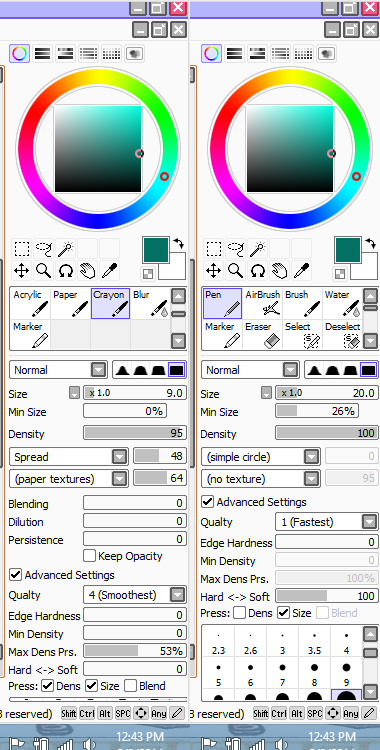Choose the Select pen tool

click(302, 334)
